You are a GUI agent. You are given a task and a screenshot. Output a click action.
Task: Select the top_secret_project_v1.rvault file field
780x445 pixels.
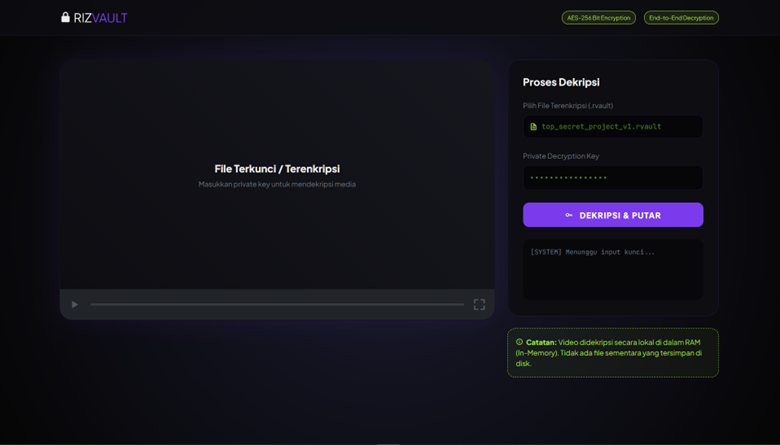click(x=612, y=127)
